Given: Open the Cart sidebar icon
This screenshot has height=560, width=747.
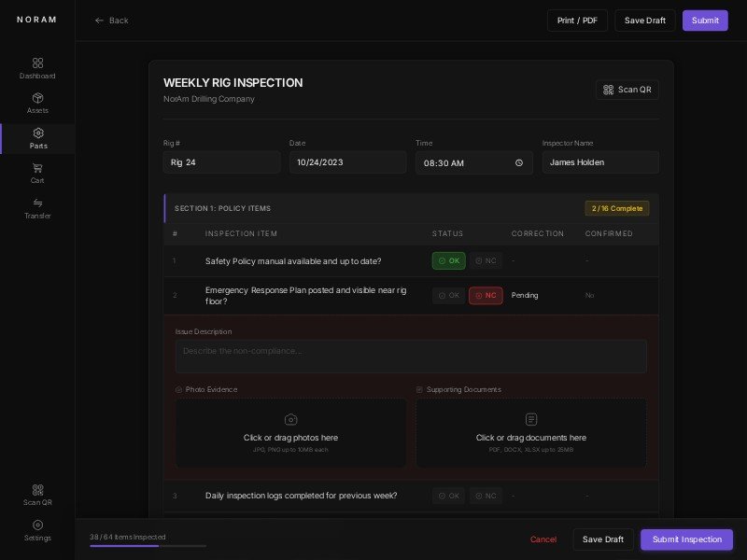Looking at the screenshot, I should pyautogui.click(x=37, y=173).
